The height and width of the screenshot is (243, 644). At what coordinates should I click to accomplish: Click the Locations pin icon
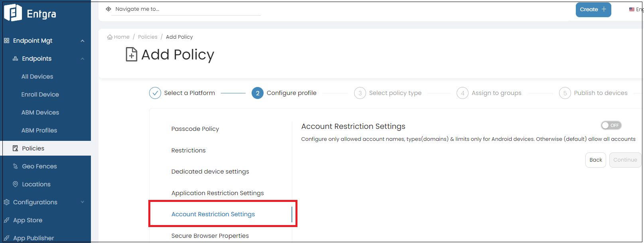click(x=16, y=184)
